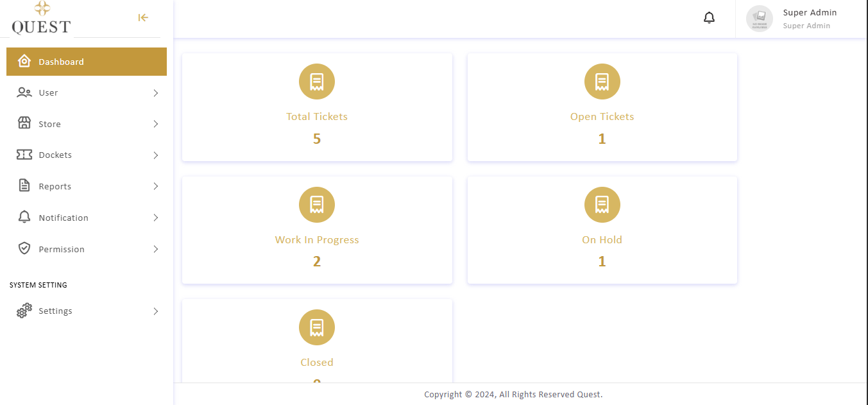The image size is (868, 405).
Task: Click the grey Super Admin role subtitle
Action: 806,26
